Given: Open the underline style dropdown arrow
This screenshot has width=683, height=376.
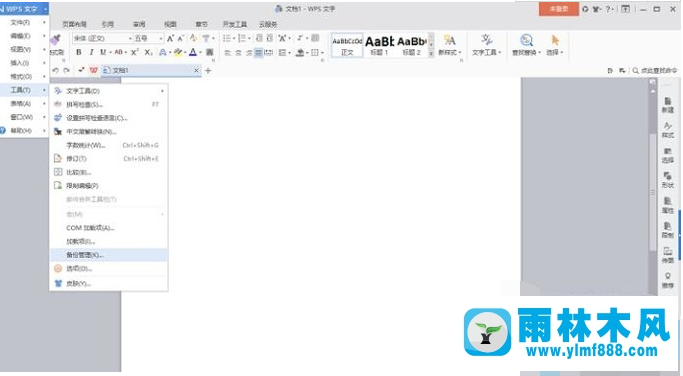Looking at the screenshot, I should pyautogui.click(x=110, y=53).
